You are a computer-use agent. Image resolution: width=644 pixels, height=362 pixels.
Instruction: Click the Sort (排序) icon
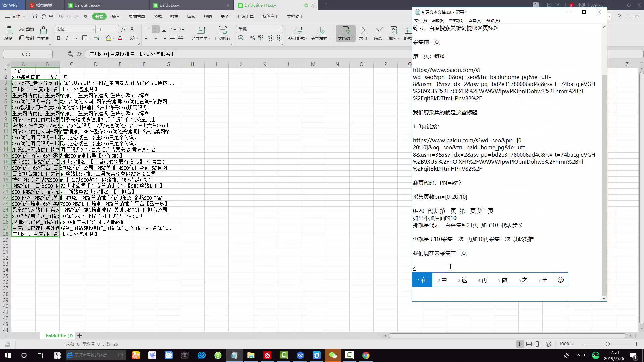394,31
